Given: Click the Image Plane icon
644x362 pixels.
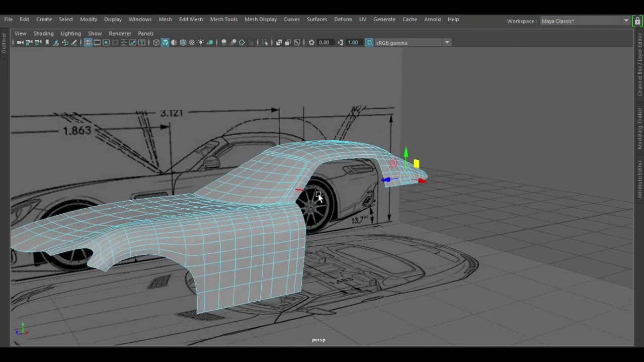Looking at the screenshot, I should pos(56,43).
